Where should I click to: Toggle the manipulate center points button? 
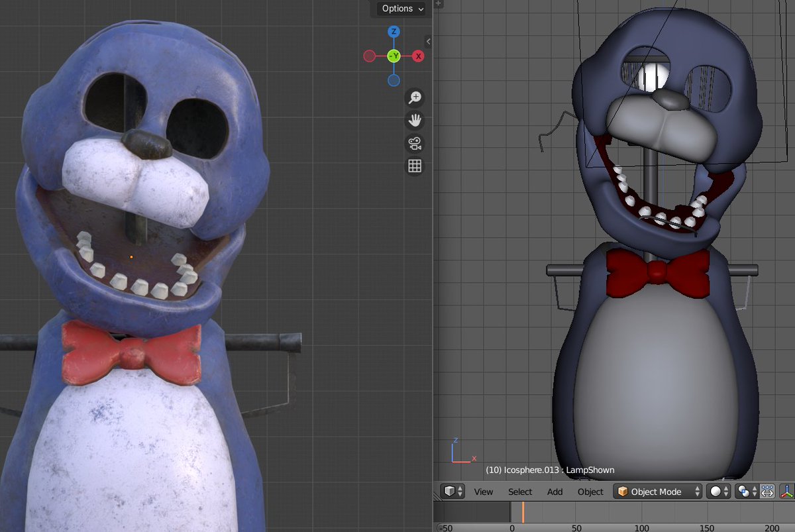pos(768,492)
